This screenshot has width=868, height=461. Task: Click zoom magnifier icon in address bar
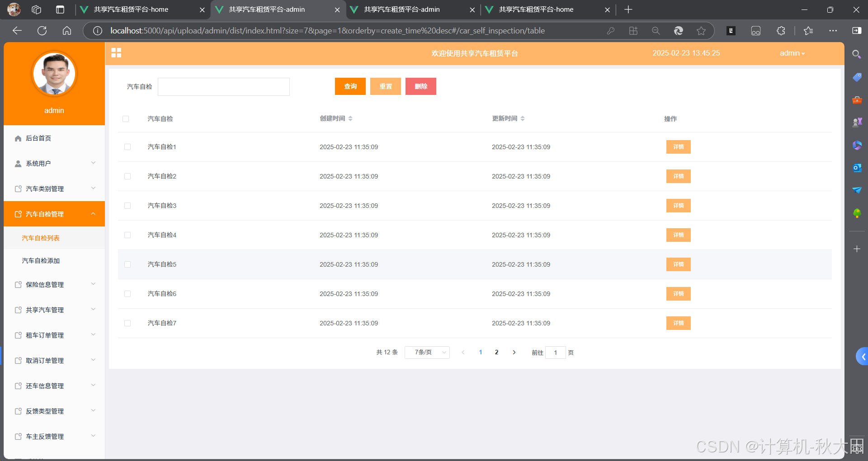tap(656, 31)
